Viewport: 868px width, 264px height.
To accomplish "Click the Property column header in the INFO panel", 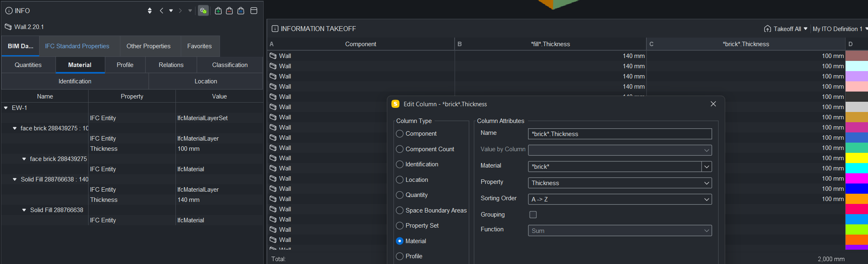I will click(x=132, y=96).
